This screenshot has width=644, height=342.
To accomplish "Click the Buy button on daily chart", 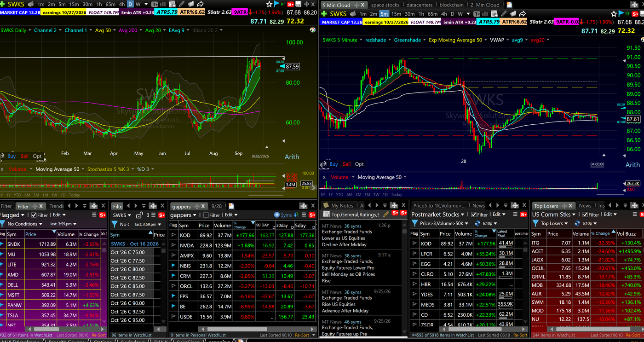I will click(x=11, y=156).
